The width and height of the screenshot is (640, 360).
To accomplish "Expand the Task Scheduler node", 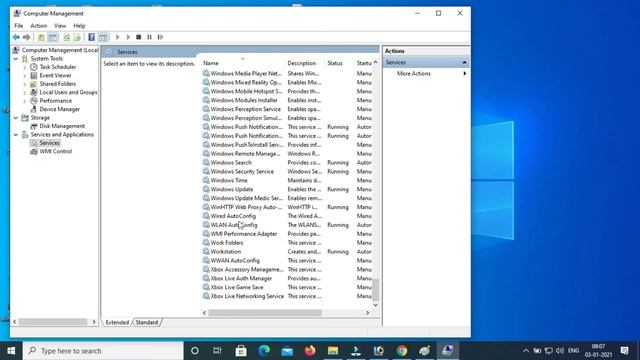I will (24, 67).
